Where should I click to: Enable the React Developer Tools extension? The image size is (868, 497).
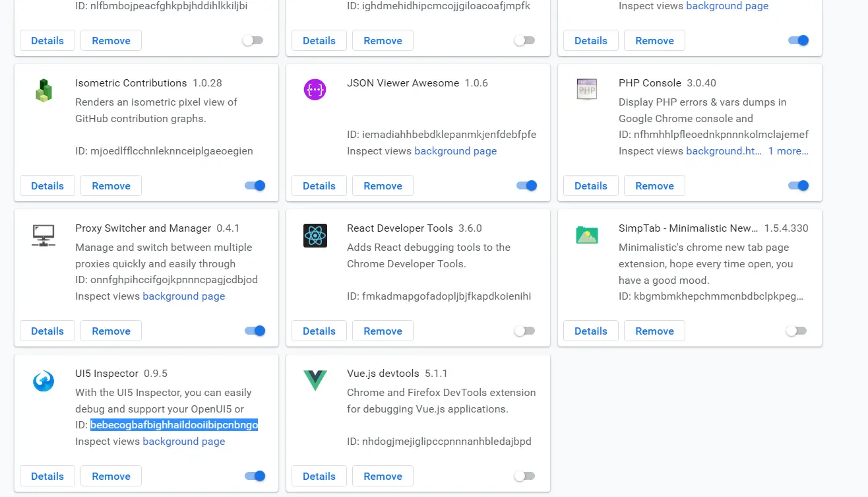(x=524, y=331)
